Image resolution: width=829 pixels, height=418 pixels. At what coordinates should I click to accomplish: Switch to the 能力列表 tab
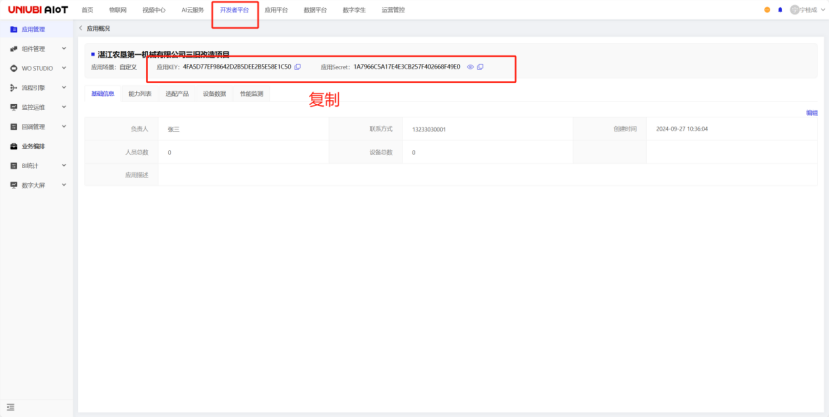point(140,94)
